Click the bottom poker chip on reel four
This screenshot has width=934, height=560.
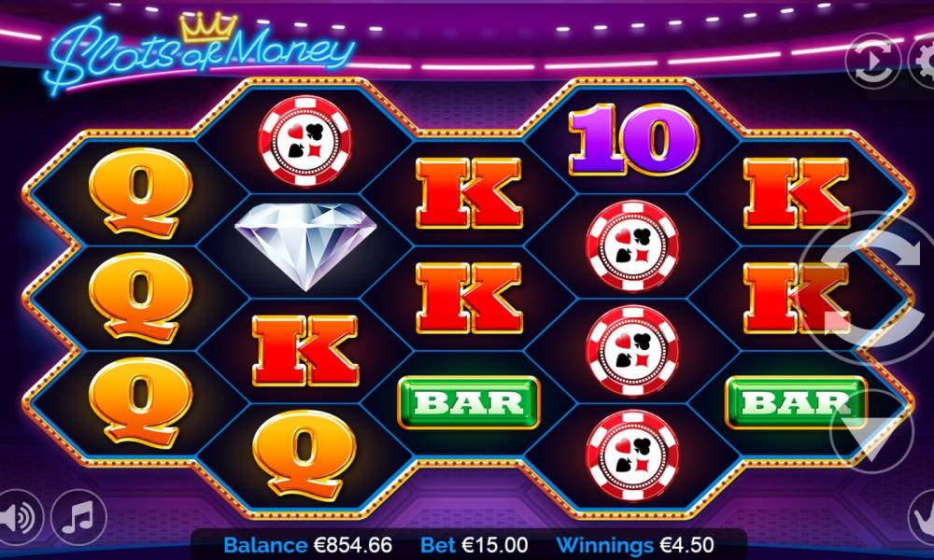632,455
